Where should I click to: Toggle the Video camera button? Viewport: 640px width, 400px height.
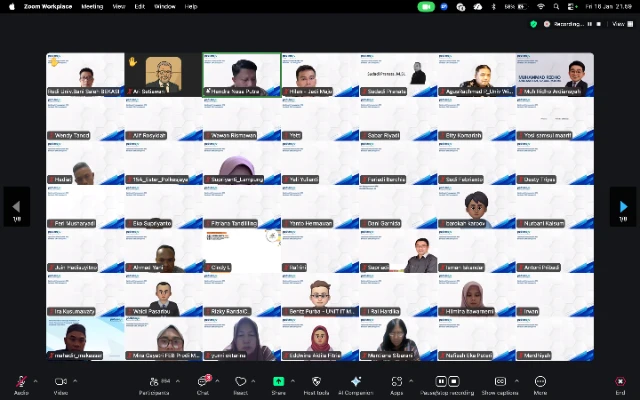[x=61, y=385]
